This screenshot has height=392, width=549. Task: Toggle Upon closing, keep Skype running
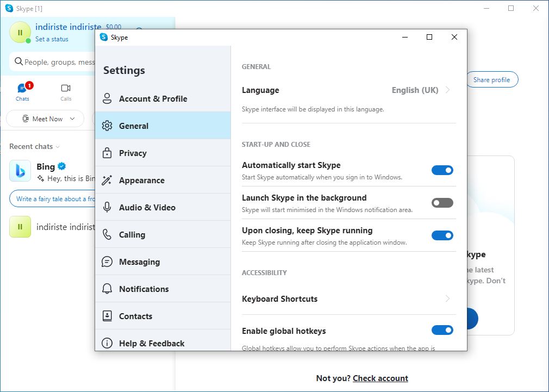click(442, 235)
